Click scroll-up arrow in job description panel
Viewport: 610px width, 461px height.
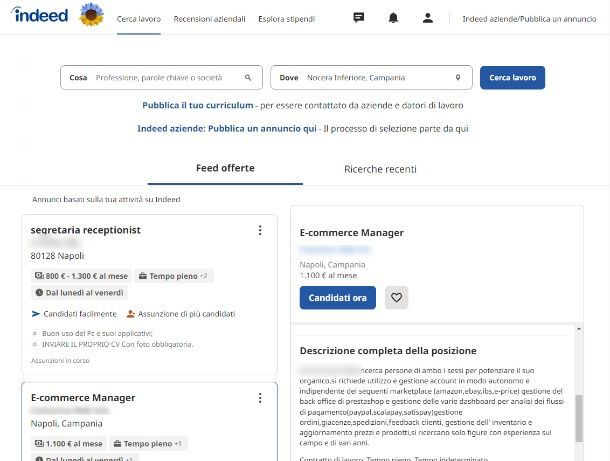[x=579, y=329]
